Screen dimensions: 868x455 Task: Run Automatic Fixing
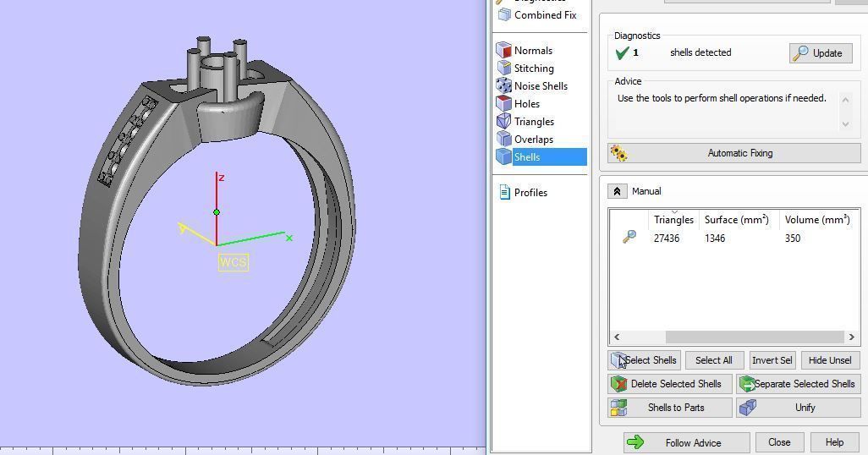pos(734,153)
